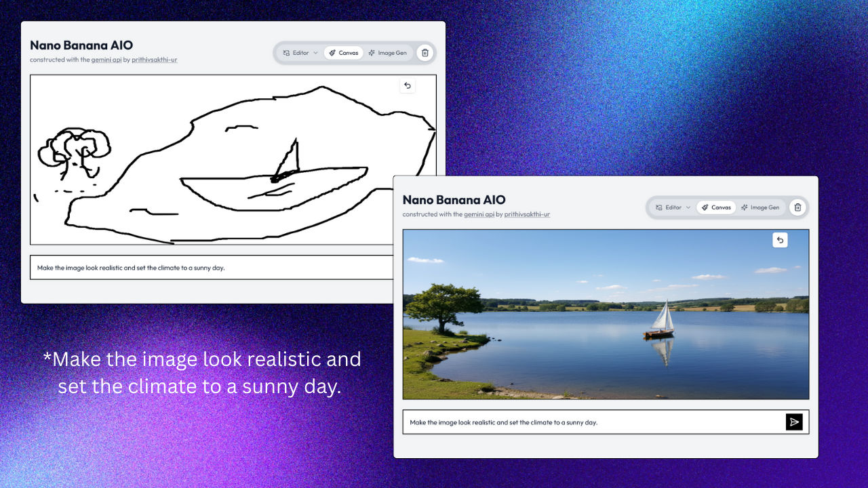Visit prithivsakthi-ur link in the sketch window

[x=154, y=60]
